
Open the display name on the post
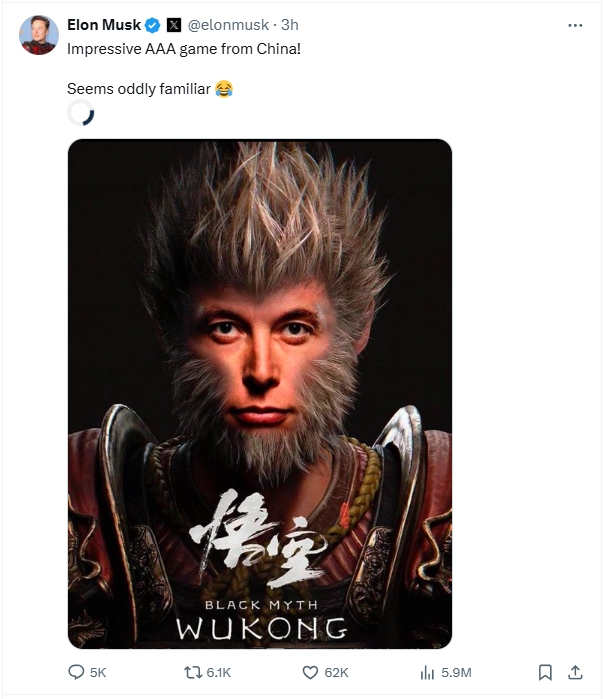(104, 25)
